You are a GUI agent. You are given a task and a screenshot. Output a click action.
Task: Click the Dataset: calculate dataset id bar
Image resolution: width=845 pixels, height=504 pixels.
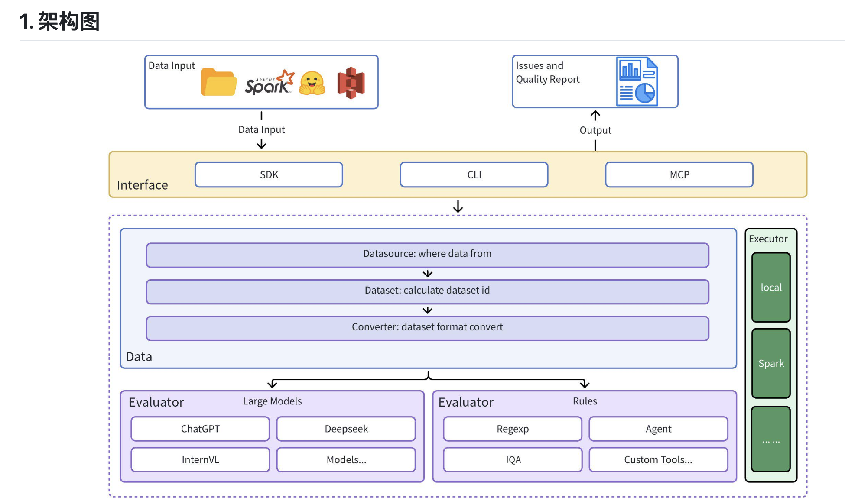pyautogui.click(x=427, y=291)
